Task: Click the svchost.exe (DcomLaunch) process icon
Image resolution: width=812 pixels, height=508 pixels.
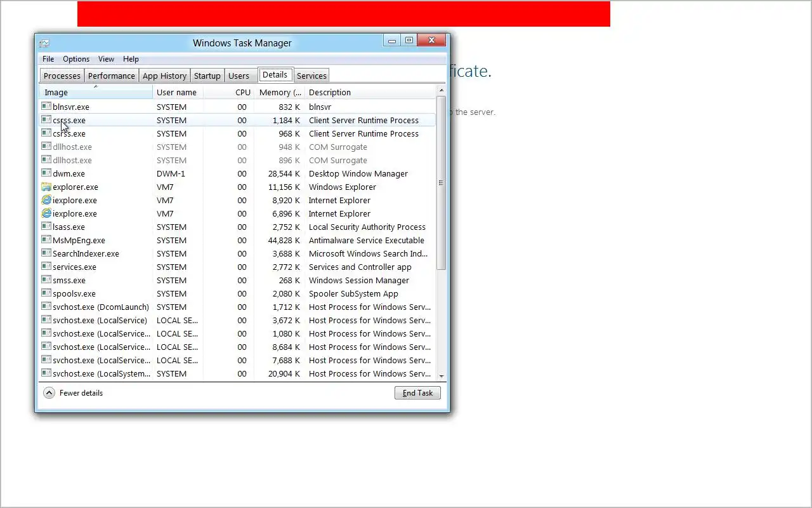Action: coord(46,307)
